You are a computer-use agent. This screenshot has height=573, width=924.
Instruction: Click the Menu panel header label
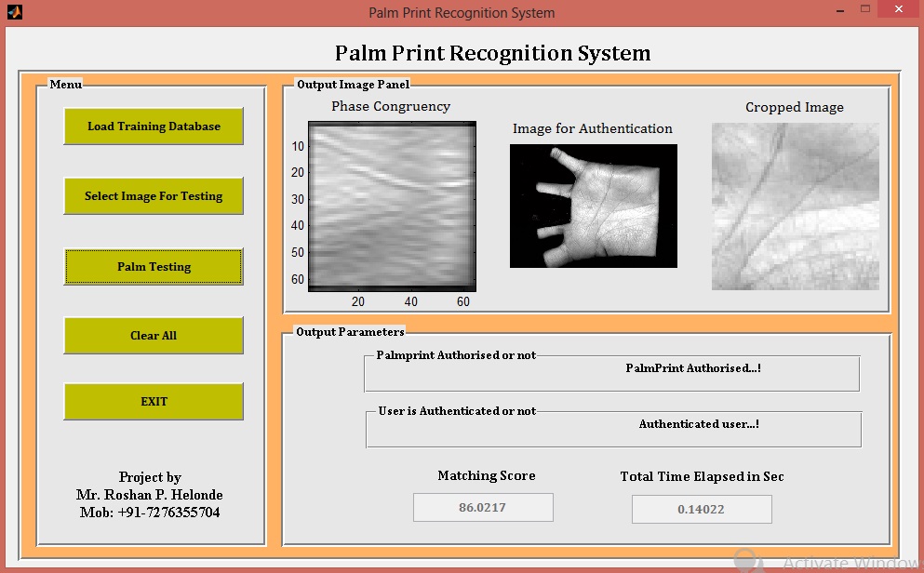point(64,84)
